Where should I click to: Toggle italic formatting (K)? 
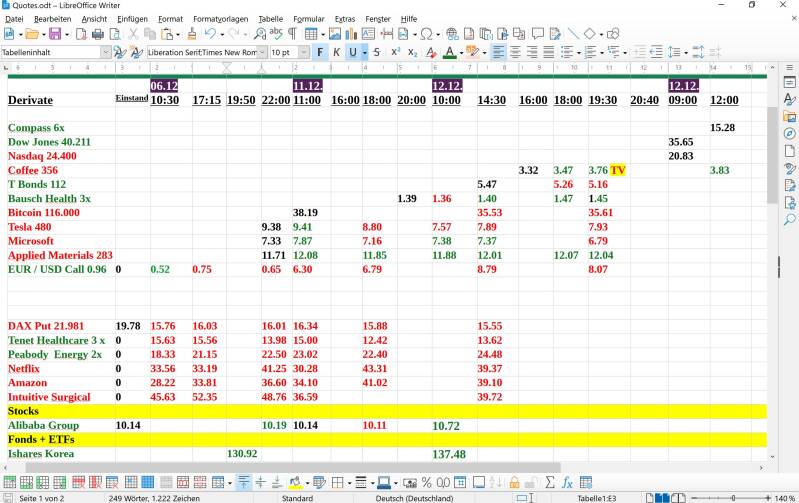tap(336, 52)
